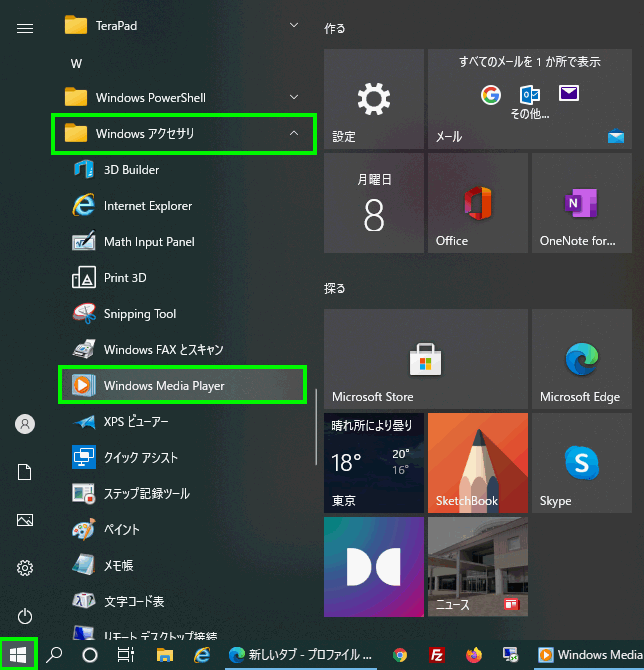Open Settings gear in Start sidebar

[25, 568]
